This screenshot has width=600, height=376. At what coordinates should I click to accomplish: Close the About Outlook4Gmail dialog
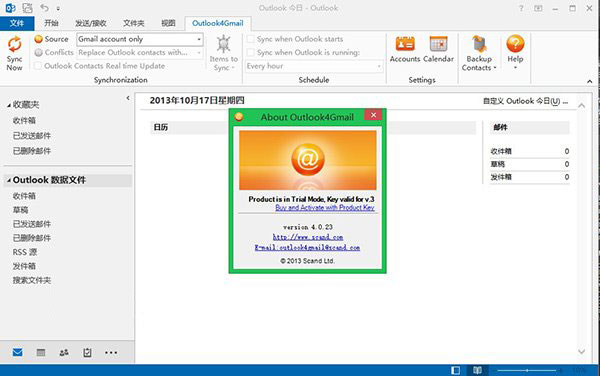click(373, 115)
